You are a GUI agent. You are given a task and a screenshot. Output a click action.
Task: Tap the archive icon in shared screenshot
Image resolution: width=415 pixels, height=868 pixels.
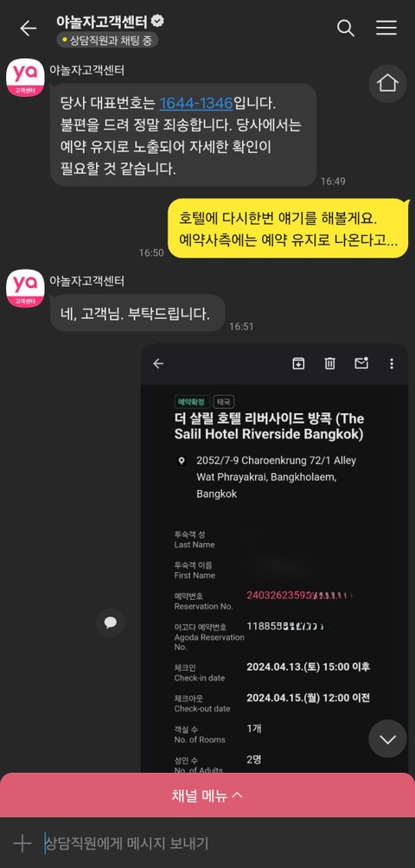299,363
